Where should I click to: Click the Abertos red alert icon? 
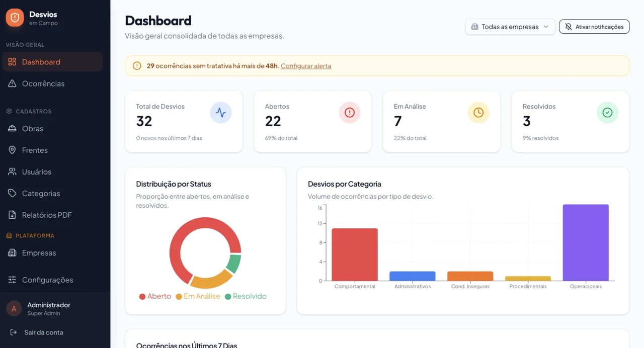coord(350,113)
